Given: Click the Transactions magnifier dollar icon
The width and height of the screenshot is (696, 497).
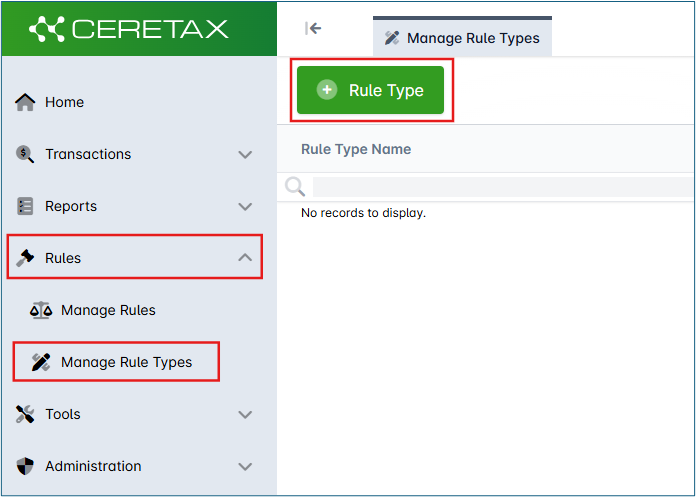Looking at the screenshot, I should (x=25, y=154).
